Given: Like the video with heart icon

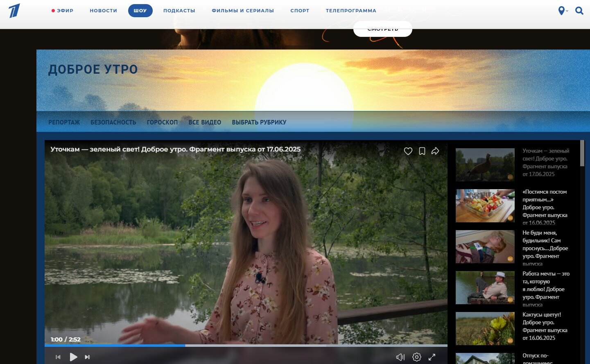Looking at the screenshot, I should (408, 151).
